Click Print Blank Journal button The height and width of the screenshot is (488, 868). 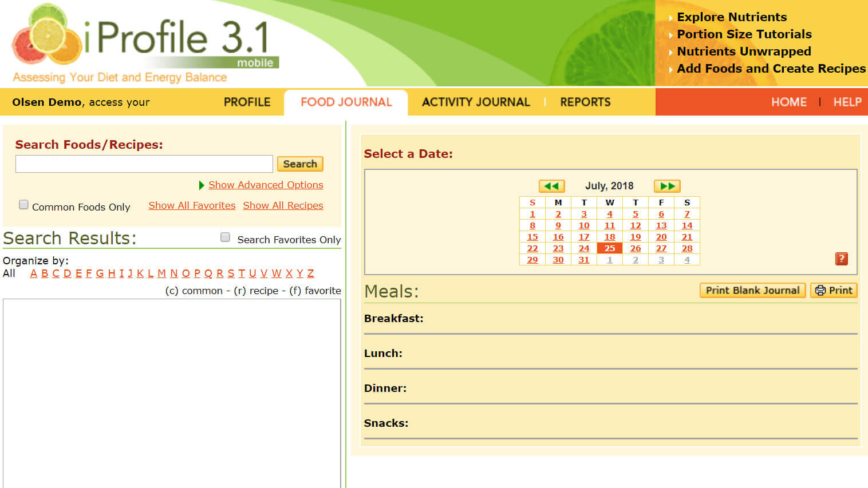pos(752,290)
